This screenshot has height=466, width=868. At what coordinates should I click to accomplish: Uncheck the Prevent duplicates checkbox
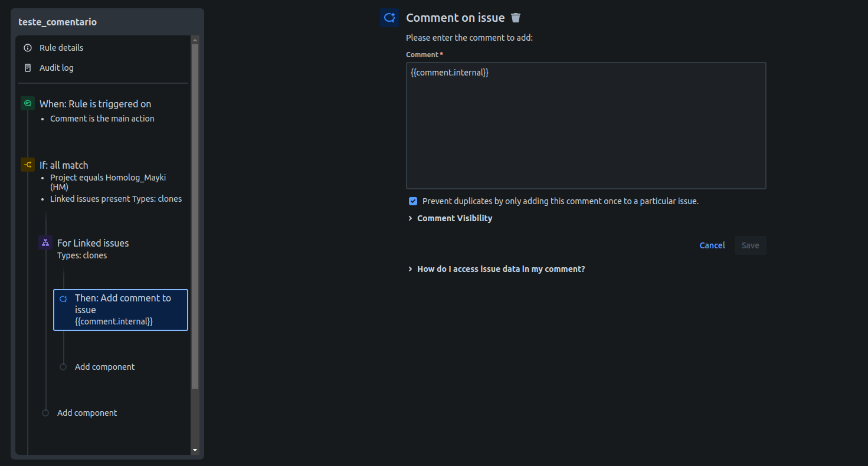pos(413,201)
